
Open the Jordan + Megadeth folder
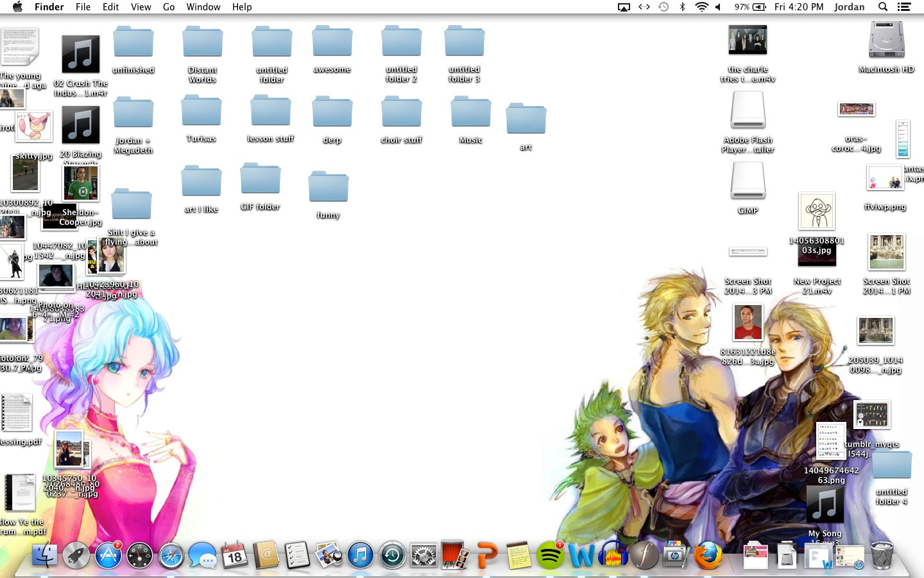click(x=133, y=113)
